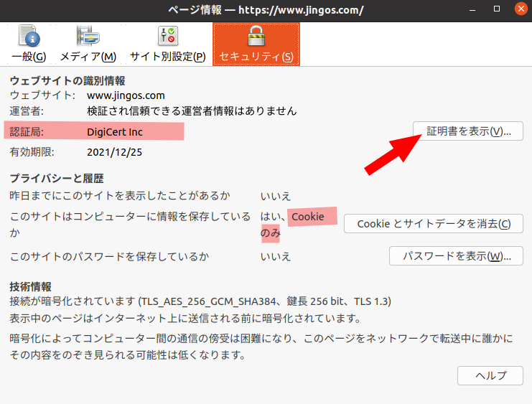532x404 pixels.
Task: Click いいえ next to saved password question
Action: click(x=276, y=256)
